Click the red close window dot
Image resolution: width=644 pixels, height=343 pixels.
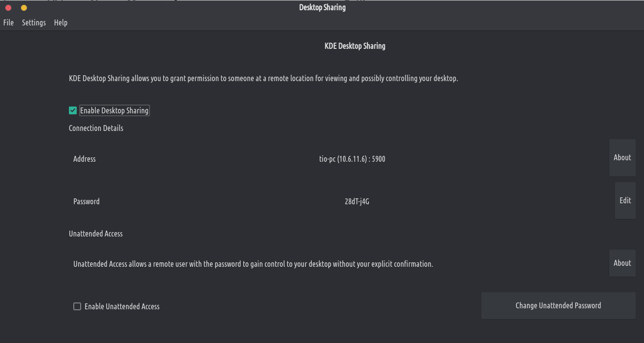pyautogui.click(x=8, y=8)
